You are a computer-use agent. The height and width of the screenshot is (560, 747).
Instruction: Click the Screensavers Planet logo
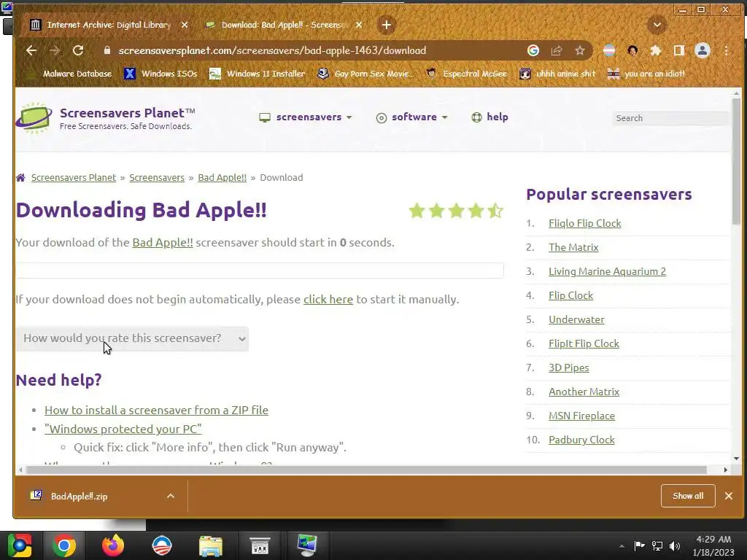[x=105, y=117]
